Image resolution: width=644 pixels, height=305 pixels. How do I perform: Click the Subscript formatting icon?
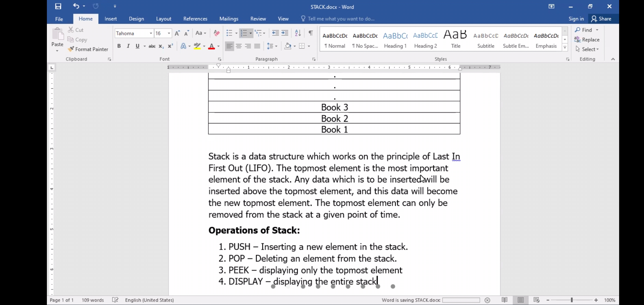pyautogui.click(x=161, y=46)
